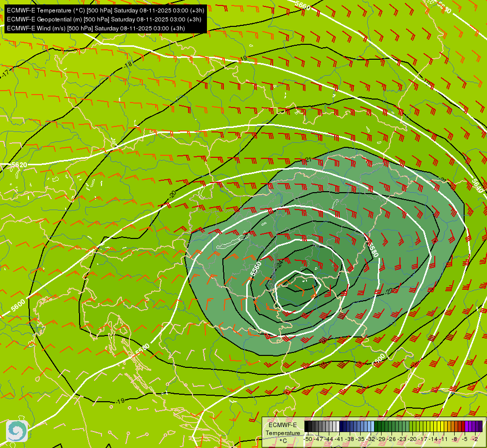Click the -19 isotherm label near the bottom left
Viewport: 487px width, 448px height.
(120, 401)
